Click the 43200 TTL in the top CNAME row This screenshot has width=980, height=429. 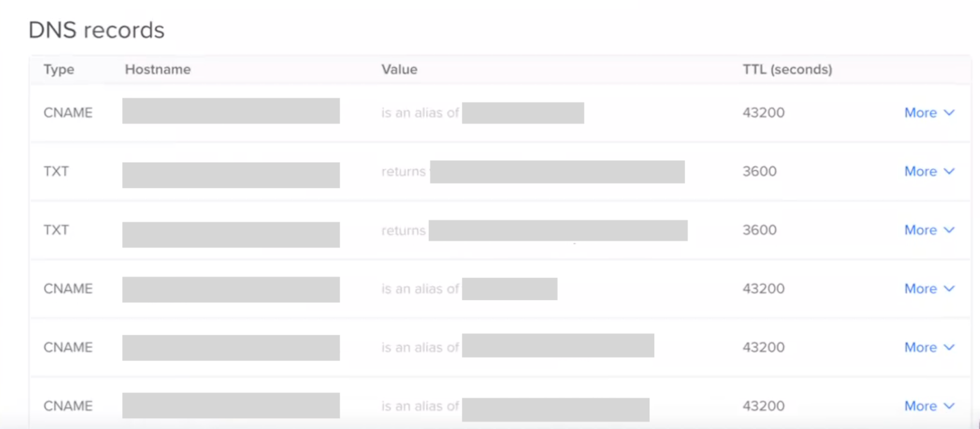(764, 113)
